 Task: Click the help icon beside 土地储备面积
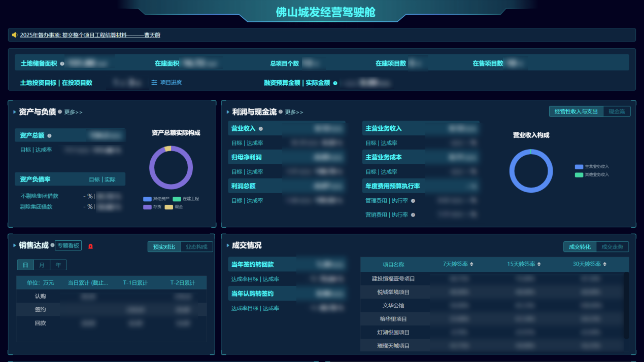point(62,64)
